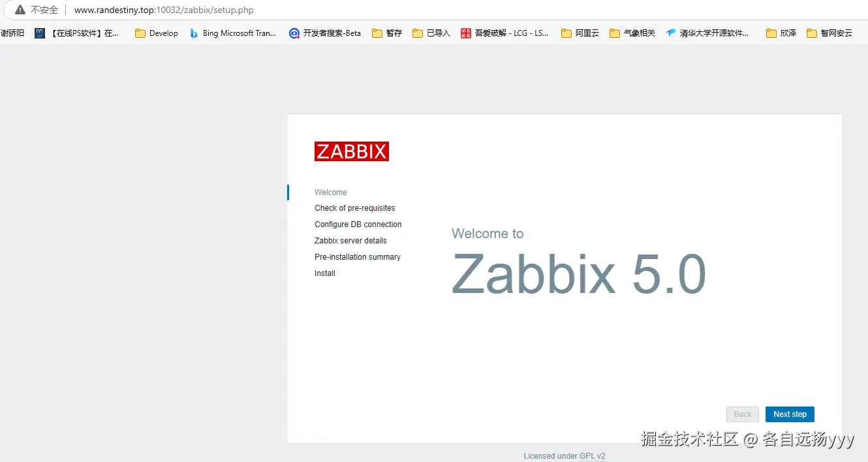Open the 智网安云 bookmark folder
The width and height of the screenshot is (868, 462).
829,33
